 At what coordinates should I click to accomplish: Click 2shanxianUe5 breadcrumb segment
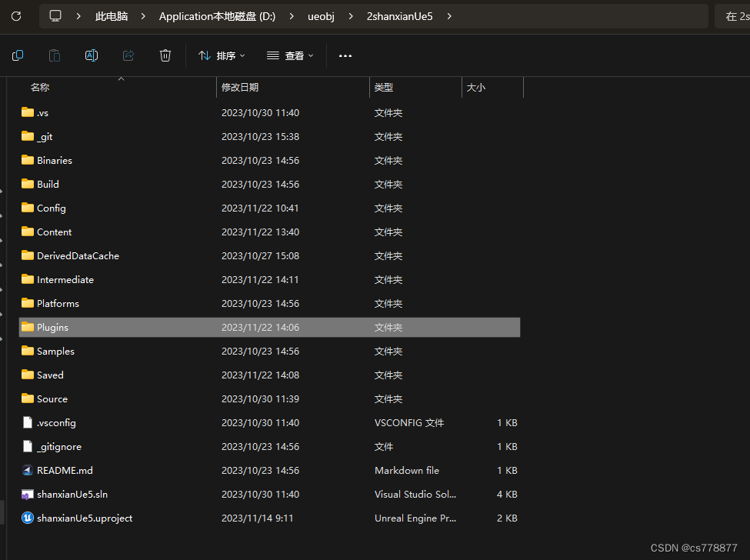(400, 16)
